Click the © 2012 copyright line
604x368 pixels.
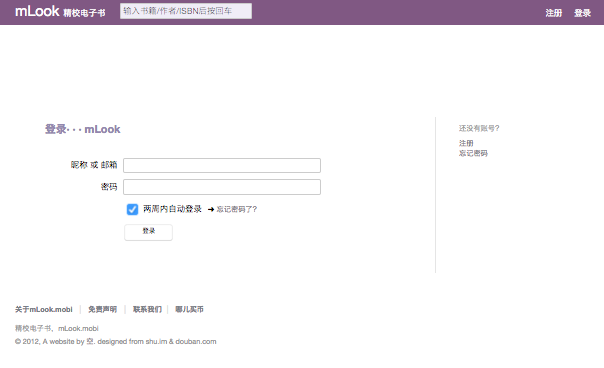116,341
